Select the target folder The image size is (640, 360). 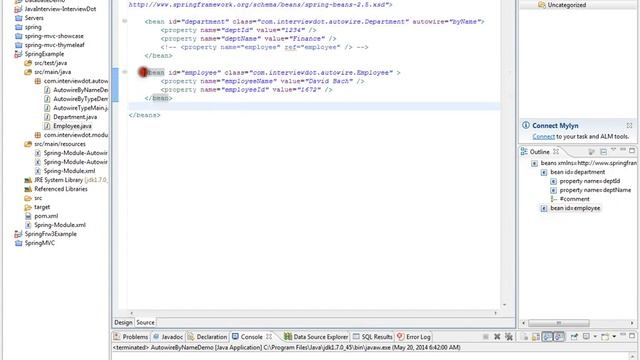pyautogui.click(x=42, y=207)
